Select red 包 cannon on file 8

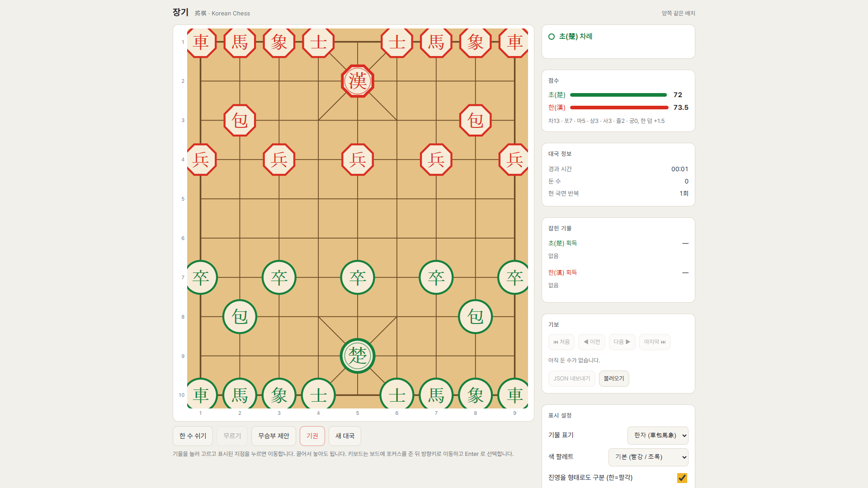click(x=475, y=120)
